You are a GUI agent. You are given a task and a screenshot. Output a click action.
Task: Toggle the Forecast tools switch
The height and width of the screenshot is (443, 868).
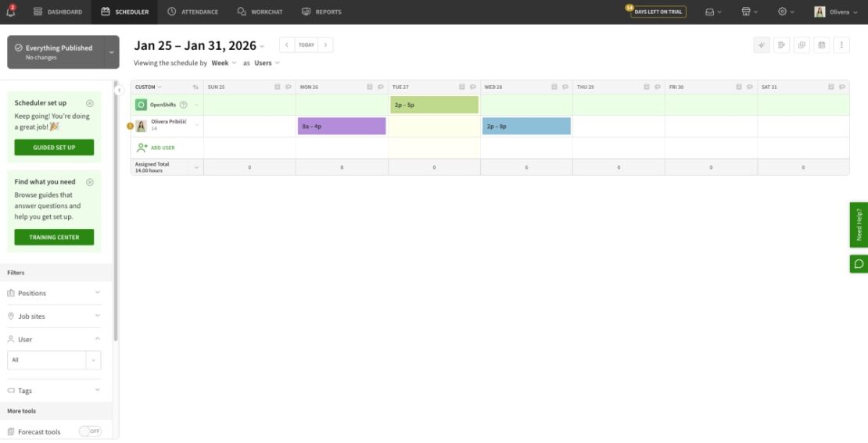(91, 431)
